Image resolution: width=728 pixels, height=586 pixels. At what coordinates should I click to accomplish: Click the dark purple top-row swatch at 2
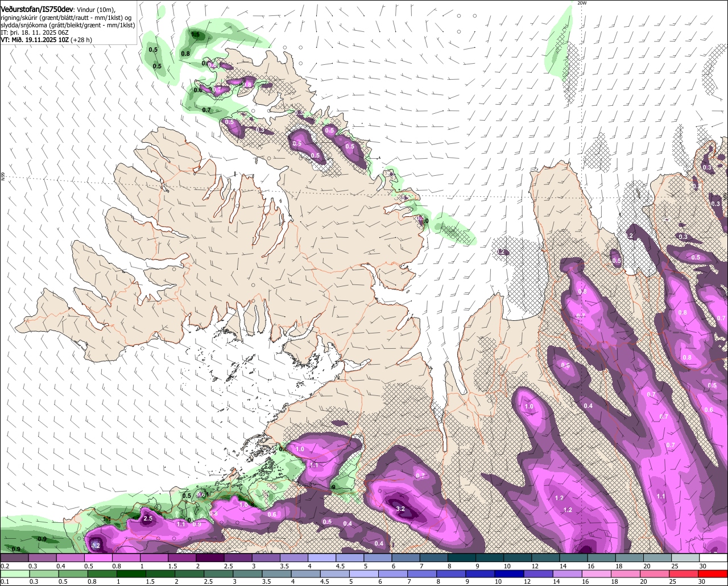coord(210,558)
